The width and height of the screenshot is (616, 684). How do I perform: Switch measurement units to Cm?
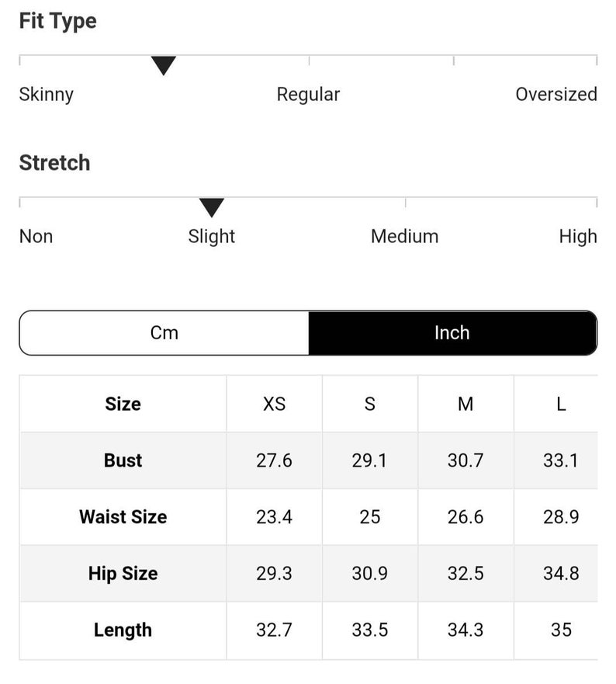pyautogui.click(x=164, y=333)
